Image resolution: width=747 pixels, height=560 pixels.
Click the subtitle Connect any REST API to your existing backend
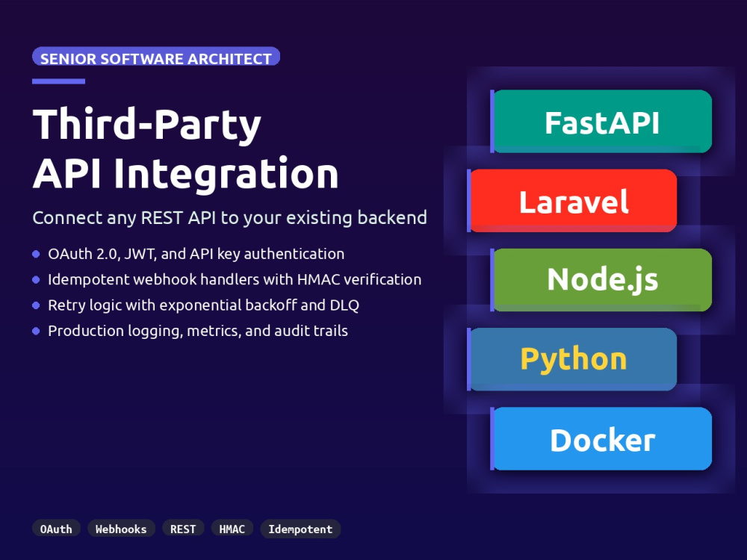[229, 217]
